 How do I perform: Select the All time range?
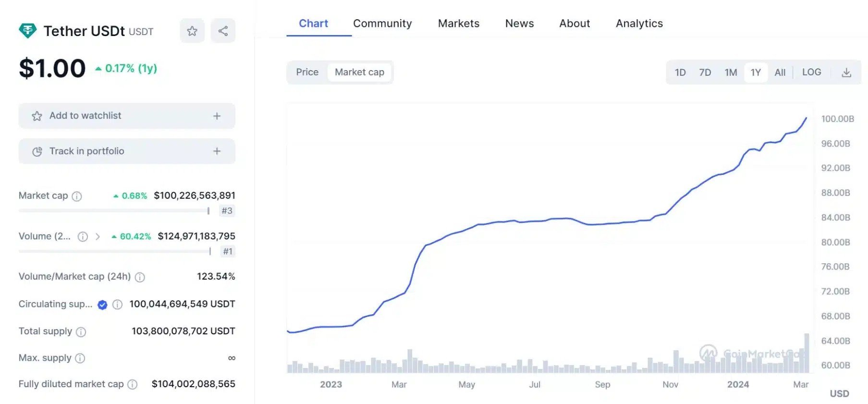click(780, 73)
